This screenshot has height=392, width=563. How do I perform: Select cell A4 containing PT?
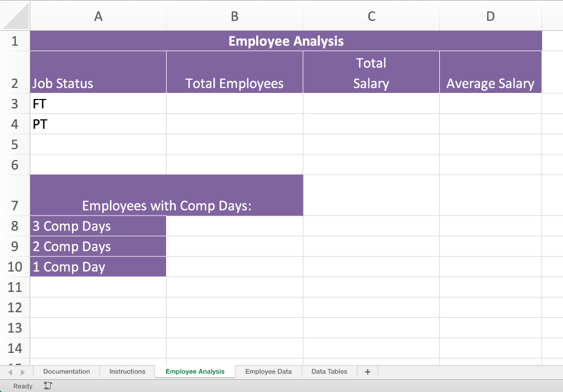point(98,124)
